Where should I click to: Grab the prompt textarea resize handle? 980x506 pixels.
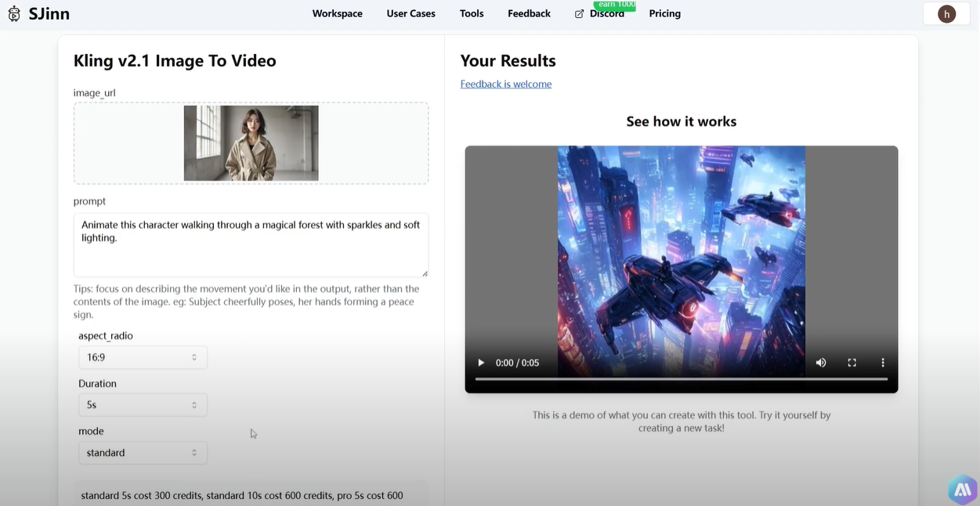(x=425, y=273)
